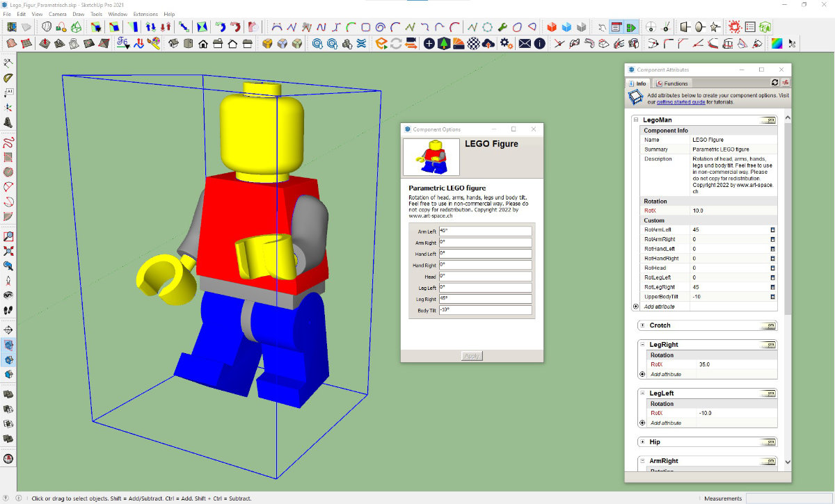
Task: Open details button for RotArmRight attribute
Action: [772, 239]
